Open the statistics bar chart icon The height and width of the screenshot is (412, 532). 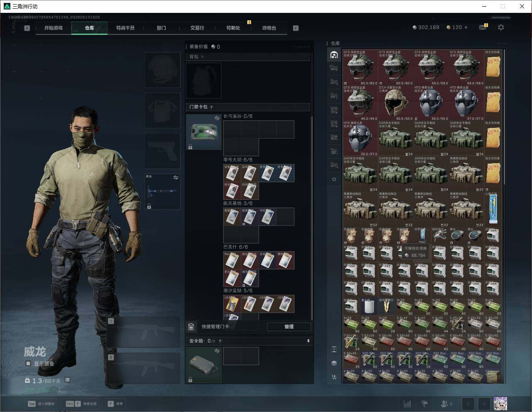coord(408,404)
